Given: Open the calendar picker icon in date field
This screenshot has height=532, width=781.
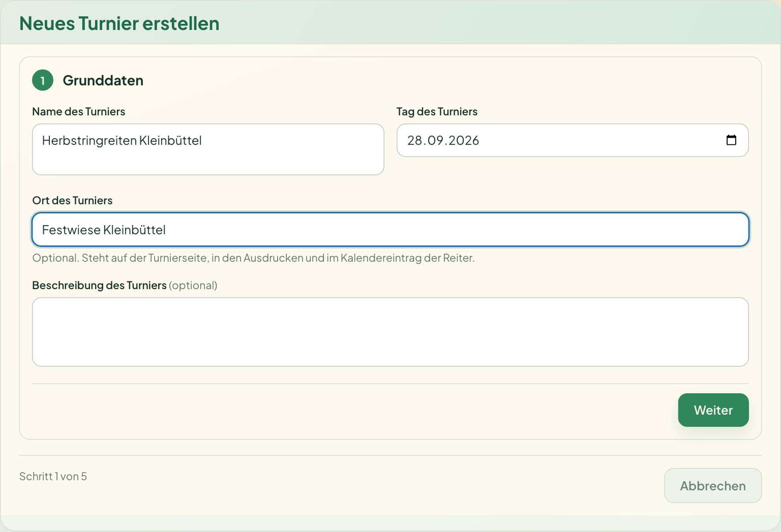Looking at the screenshot, I should [x=731, y=140].
